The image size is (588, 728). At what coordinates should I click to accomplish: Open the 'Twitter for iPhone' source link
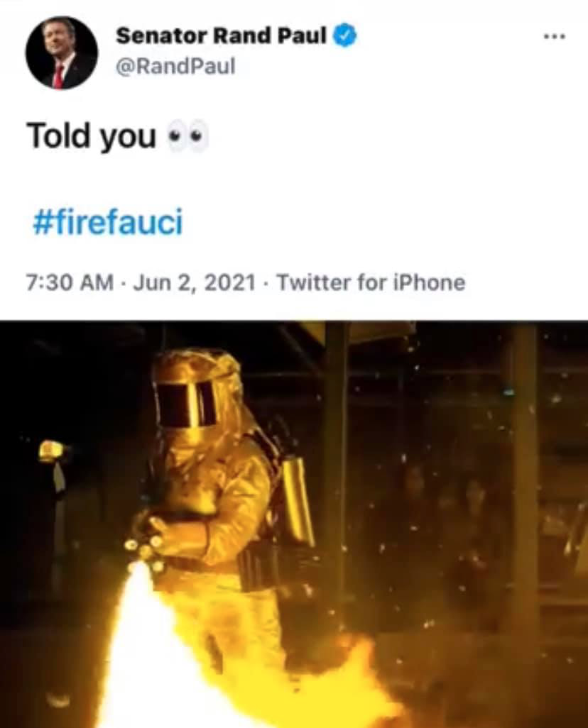tap(371, 282)
